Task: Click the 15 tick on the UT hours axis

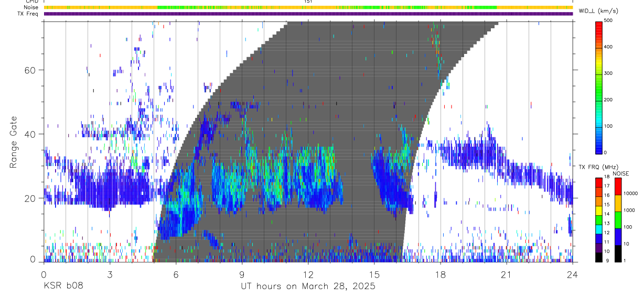Action: click(x=374, y=274)
